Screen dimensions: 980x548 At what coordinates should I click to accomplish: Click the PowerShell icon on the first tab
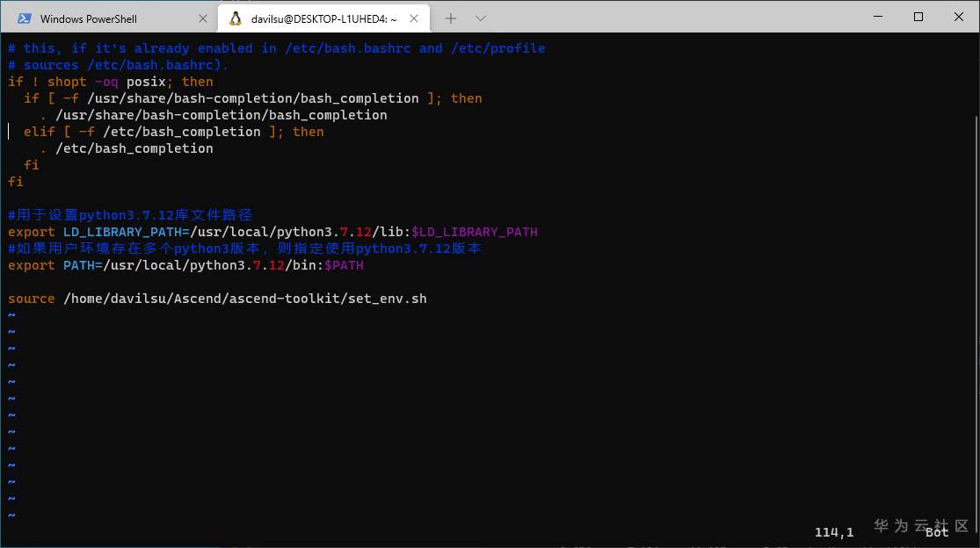[x=25, y=18]
